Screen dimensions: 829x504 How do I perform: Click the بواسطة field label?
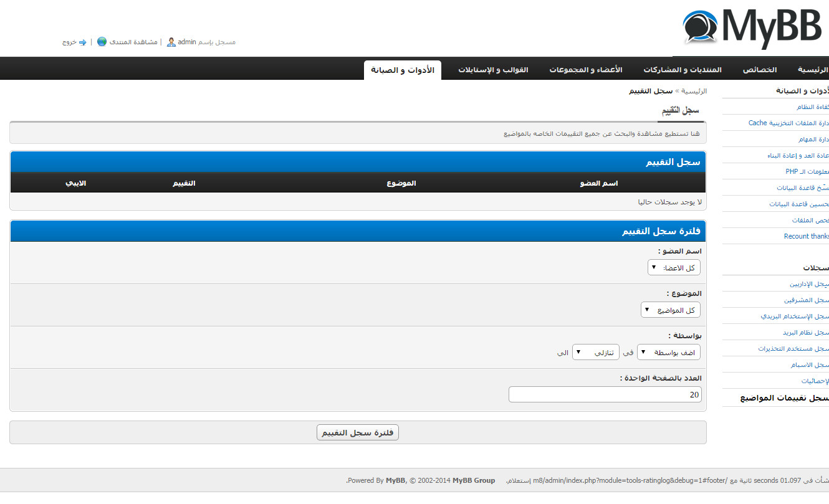tap(685, 336)
